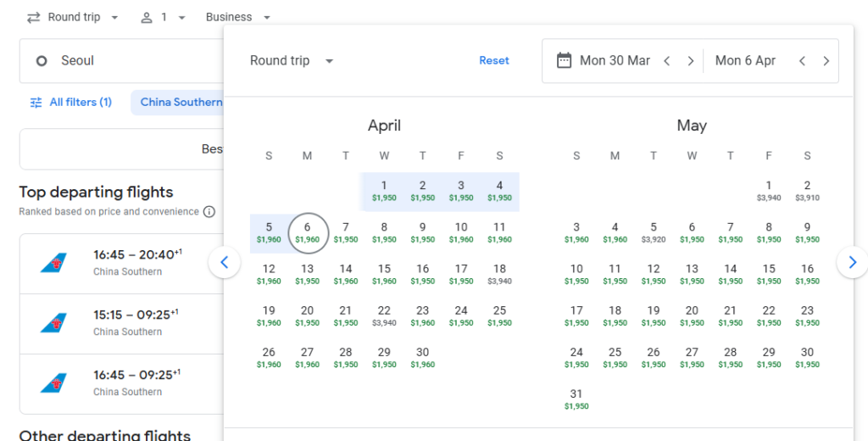This screenshot has width=868, height=441.
Task: Pick May 1 priced $3,940
Action: [x=769, y=191]
